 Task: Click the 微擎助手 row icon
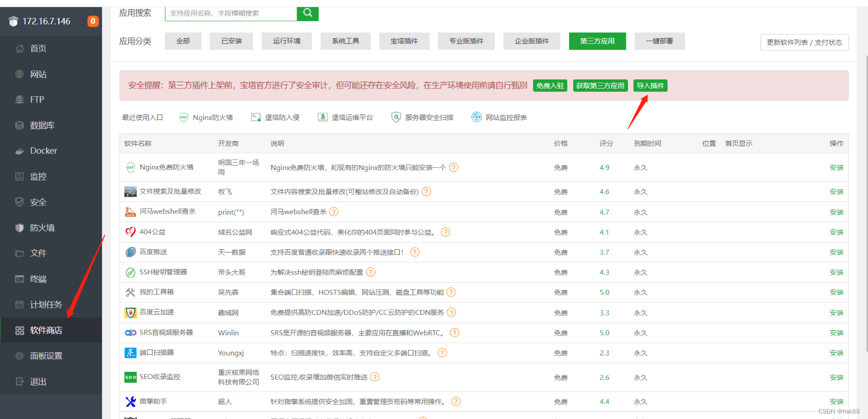(130, 401)
